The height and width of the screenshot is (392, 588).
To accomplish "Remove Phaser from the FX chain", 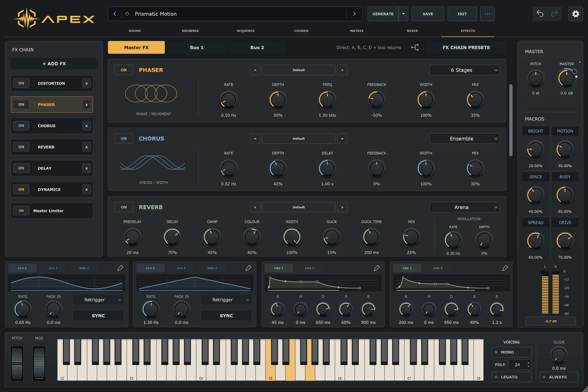I will pos(87,105).
